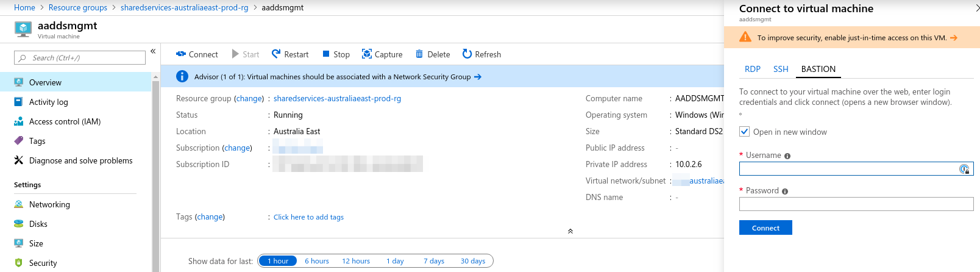The height and width of the screenshot is (272, 980).
Task: Open the Overview sidebar item
Action: tap(76, 82)
